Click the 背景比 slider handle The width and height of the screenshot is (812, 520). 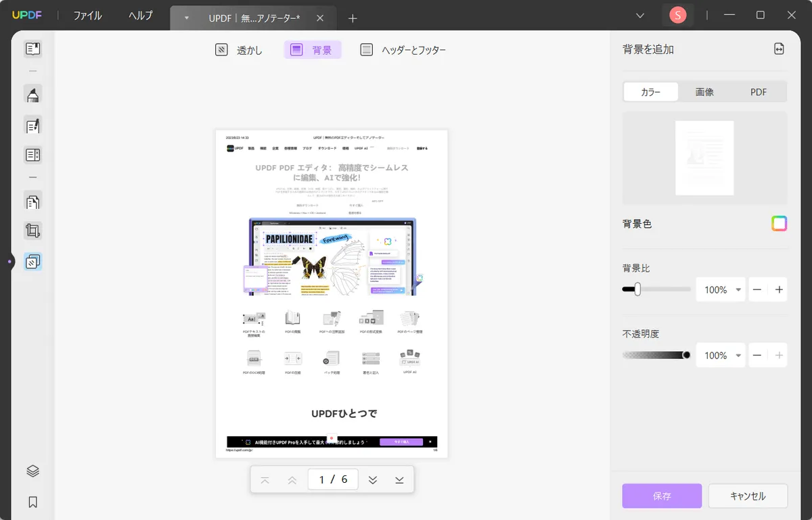(x=637, y=289)
